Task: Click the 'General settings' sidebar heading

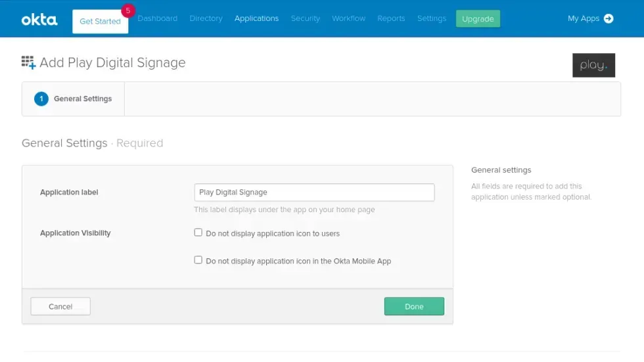Action: (x=501, y=170)
